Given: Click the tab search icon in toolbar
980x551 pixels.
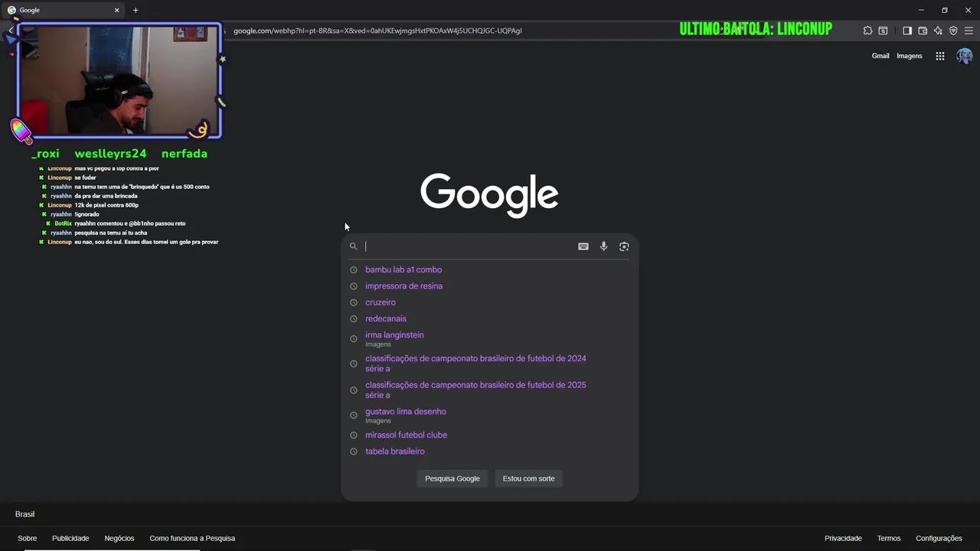Looking at the screenshot, I should pyautogui.click(x=883, y=31).
